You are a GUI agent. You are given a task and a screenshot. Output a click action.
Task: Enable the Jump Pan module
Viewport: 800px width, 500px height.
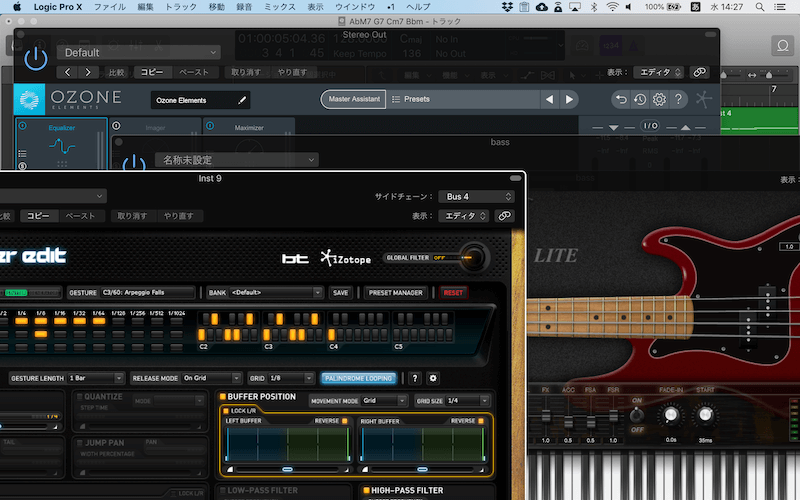pos(80,443)
